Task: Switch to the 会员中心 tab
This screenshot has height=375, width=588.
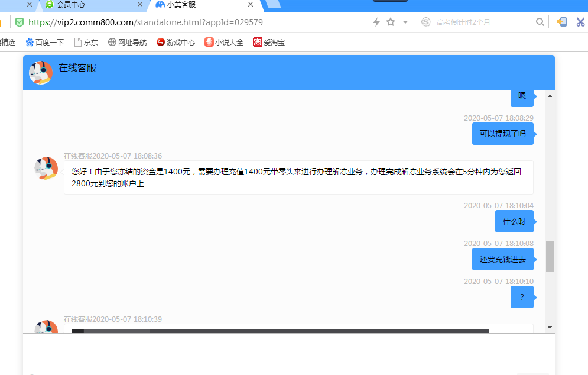Action: click(x=71, y=5)
